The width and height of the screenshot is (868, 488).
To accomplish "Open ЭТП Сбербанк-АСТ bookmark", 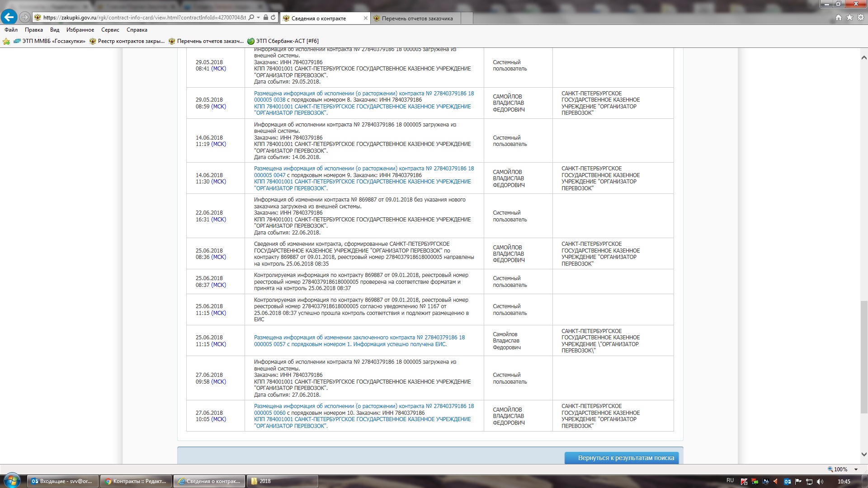I will pos(283,41).
